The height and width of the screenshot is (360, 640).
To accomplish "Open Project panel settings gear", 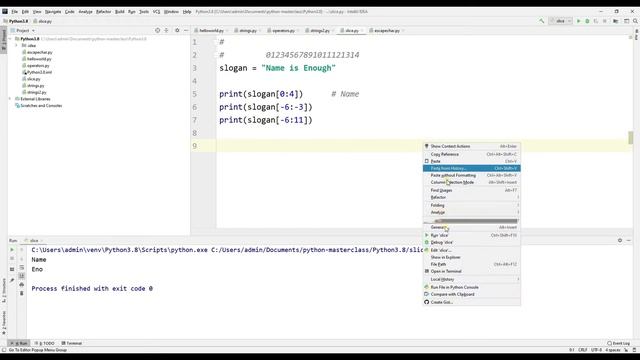I will 177,30.
